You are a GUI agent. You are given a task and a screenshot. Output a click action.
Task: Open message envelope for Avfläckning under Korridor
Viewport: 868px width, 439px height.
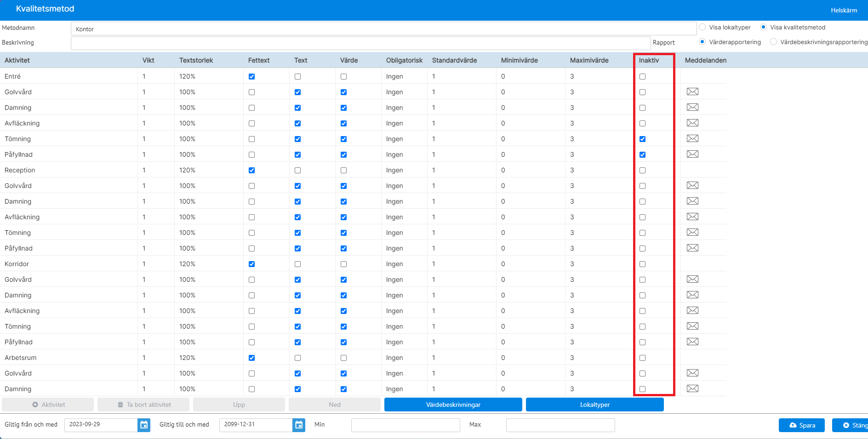(x=692, y=310)
